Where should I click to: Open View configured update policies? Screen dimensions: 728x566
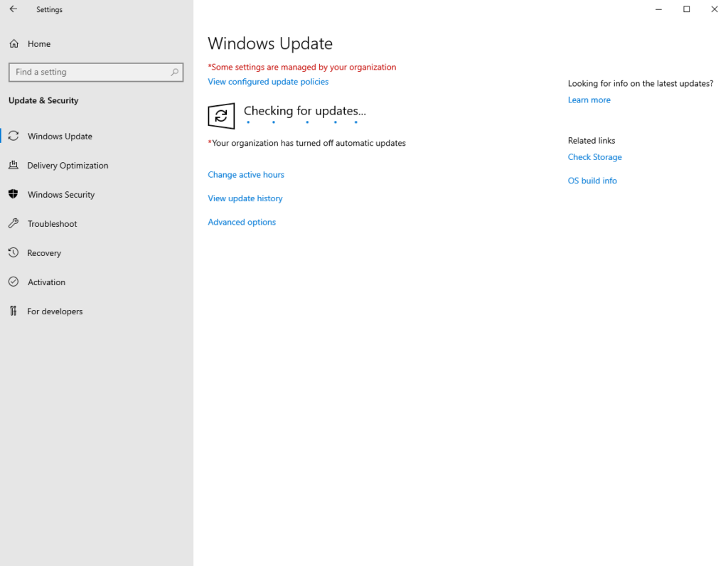coord(268,82)
